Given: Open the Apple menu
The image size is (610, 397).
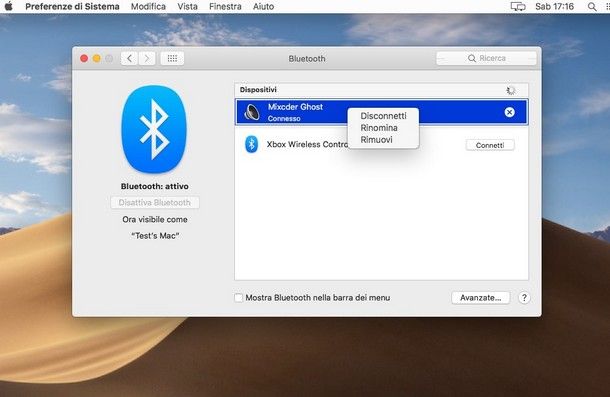Looking at the screenshot, I should click(8, 6).
